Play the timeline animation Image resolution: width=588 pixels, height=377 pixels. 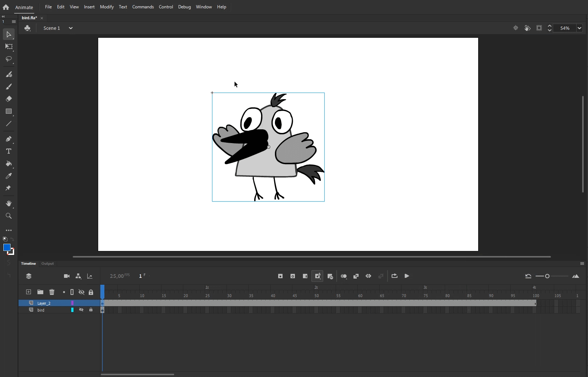click(x=407, y=276)
